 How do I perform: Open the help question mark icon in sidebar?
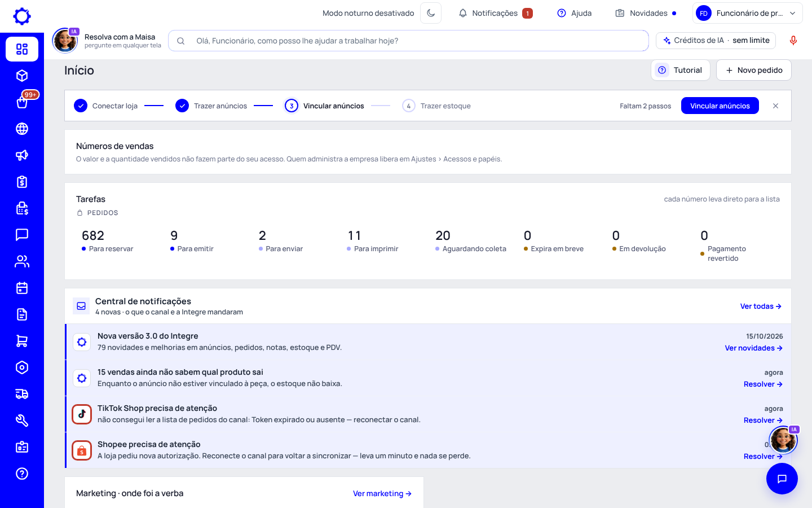pyautogui.click(x=22, y=474)
